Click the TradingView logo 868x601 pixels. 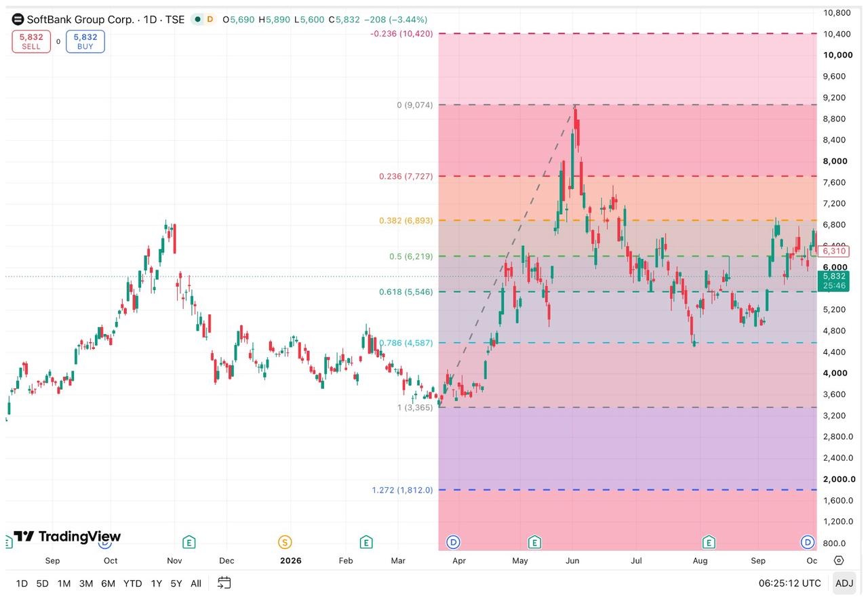click(67, 537)
